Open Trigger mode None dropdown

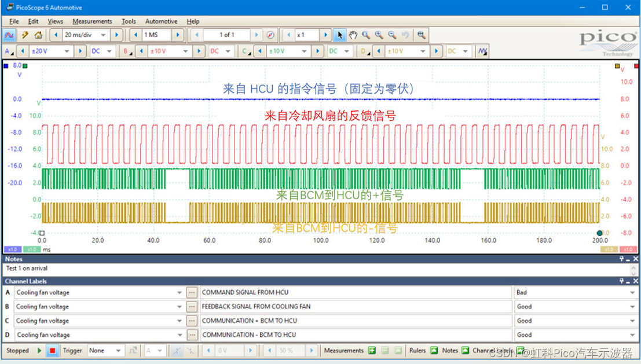pyautogui.click(x=118, y=351)
